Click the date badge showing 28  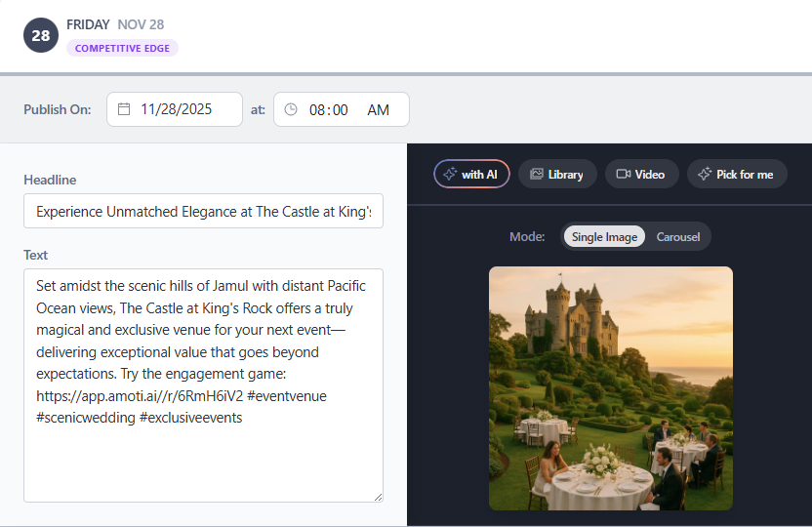click(41, 35)
